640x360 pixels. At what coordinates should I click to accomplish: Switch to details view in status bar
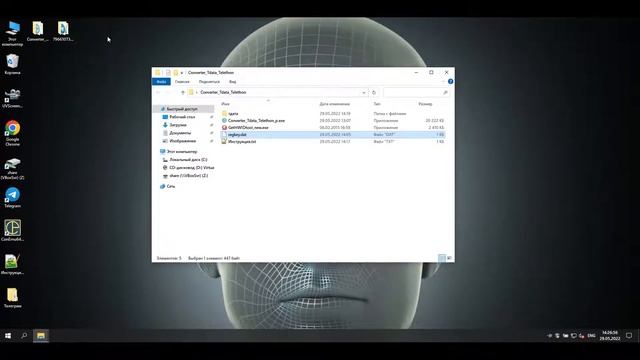[x=441, y=258]
